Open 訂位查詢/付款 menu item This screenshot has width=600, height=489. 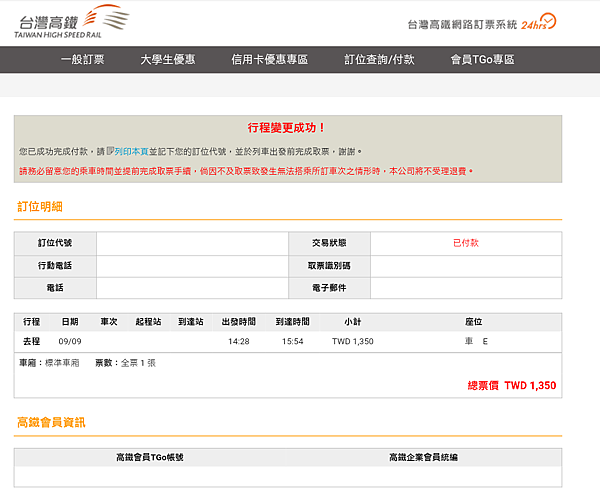379,59
